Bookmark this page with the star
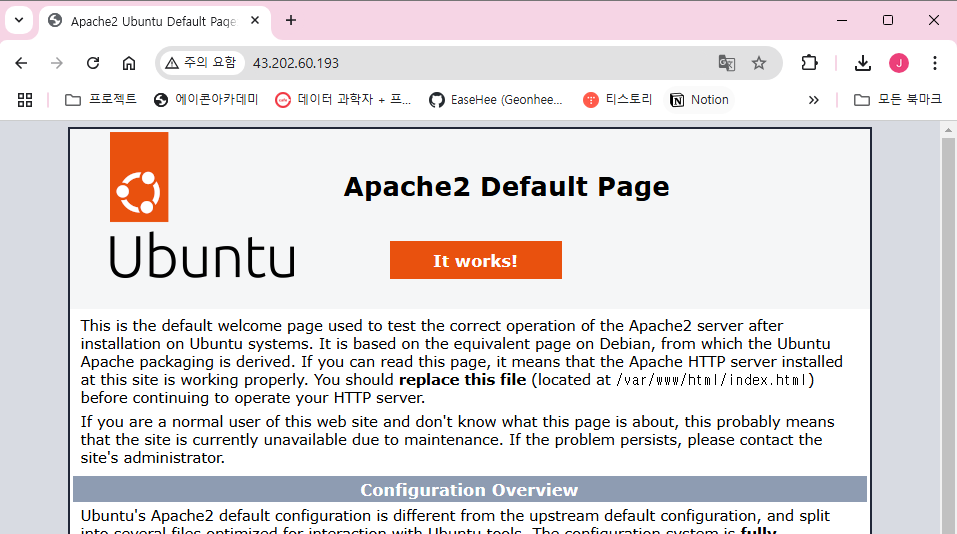957x534 pixels. (759, 63)
